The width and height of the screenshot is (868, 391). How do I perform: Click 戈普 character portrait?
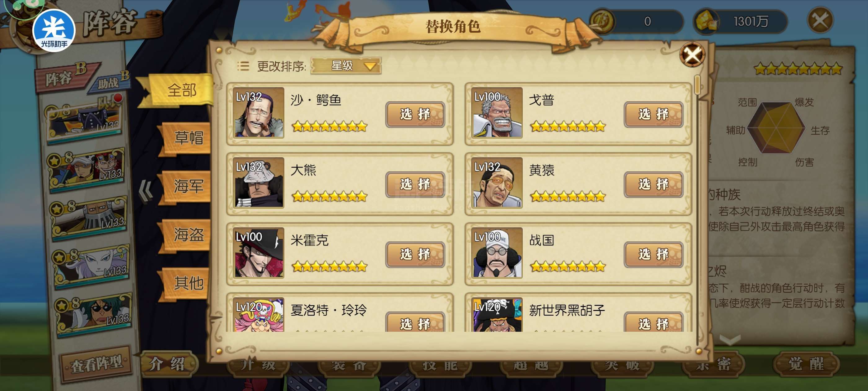497,112
